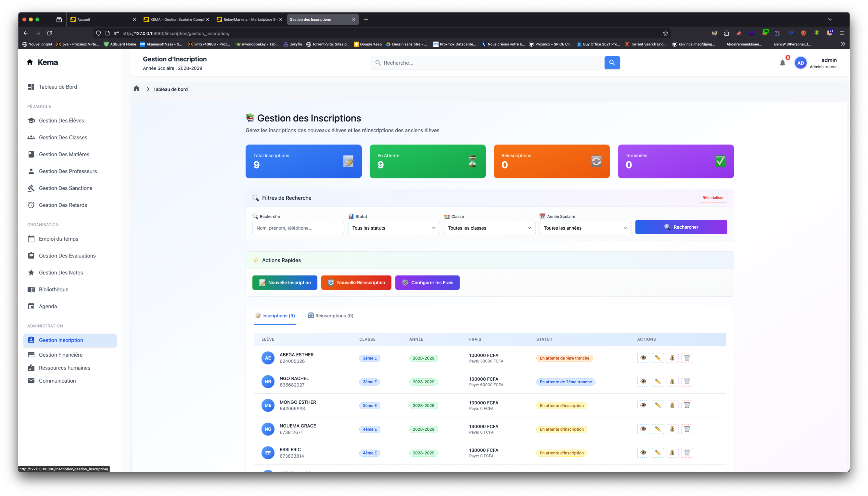
Task: Click the Nom, prénom, téléphone search field
Action: (x=298, y=228)
